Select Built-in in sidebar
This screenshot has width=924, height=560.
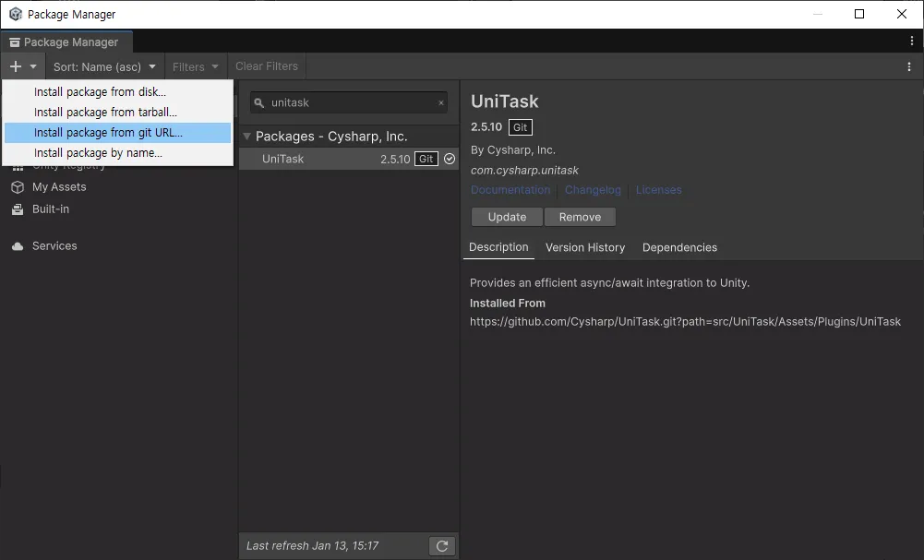click(51, 209)
